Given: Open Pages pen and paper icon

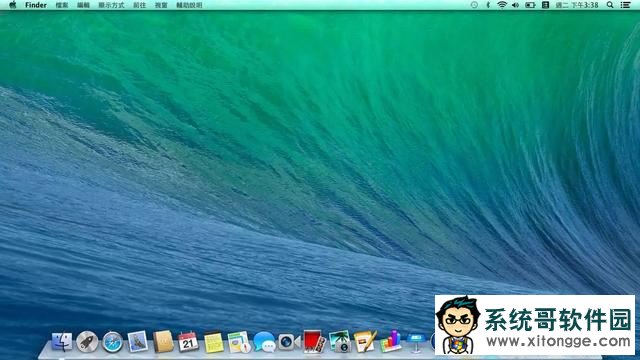Looking at the screenshot, I should 365,342.
